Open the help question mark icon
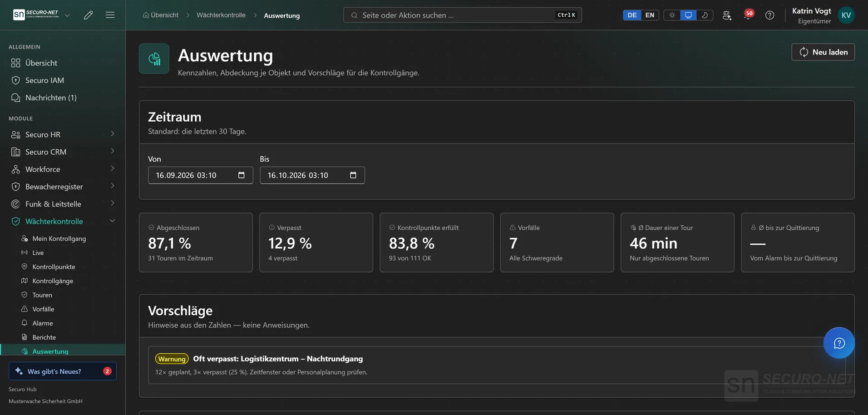 coord(769,15)
